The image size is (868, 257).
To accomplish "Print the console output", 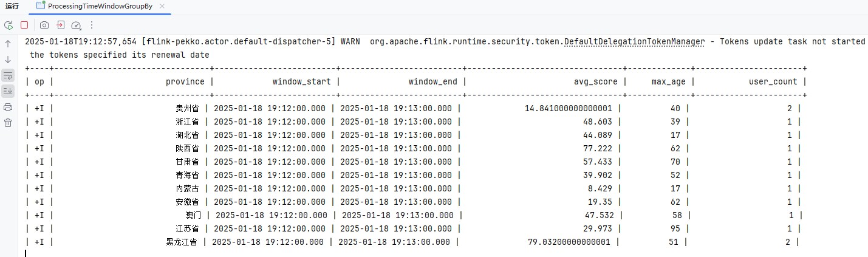I will [8, 107].
